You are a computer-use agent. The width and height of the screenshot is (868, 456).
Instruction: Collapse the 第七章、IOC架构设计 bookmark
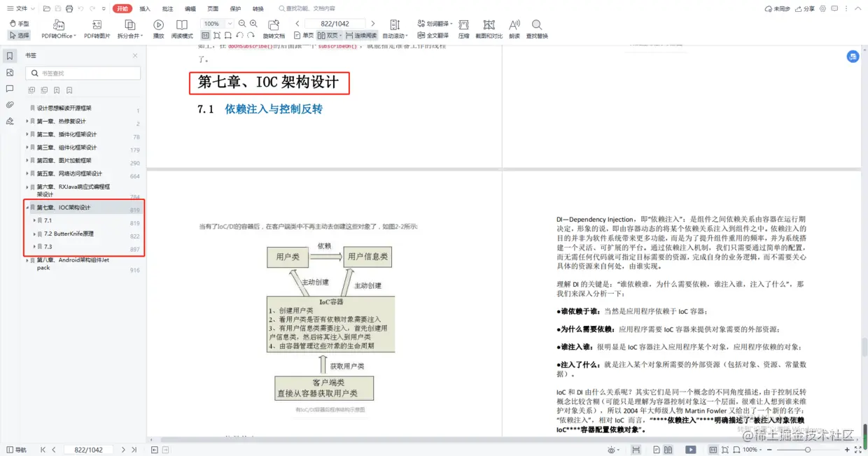27,208
